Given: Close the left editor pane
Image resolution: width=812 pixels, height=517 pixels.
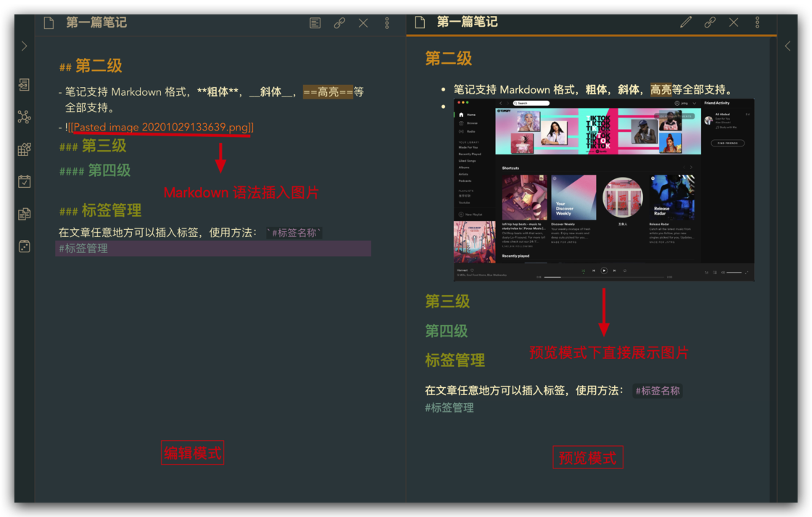Looking at the screenshot, I should click(x=363, y=22).
